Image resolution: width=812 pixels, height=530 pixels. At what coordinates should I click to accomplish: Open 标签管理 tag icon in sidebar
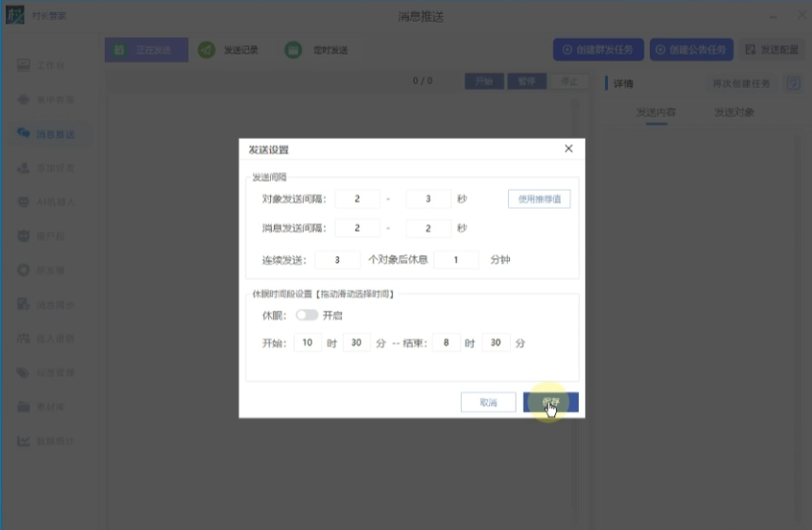[24, 372]
